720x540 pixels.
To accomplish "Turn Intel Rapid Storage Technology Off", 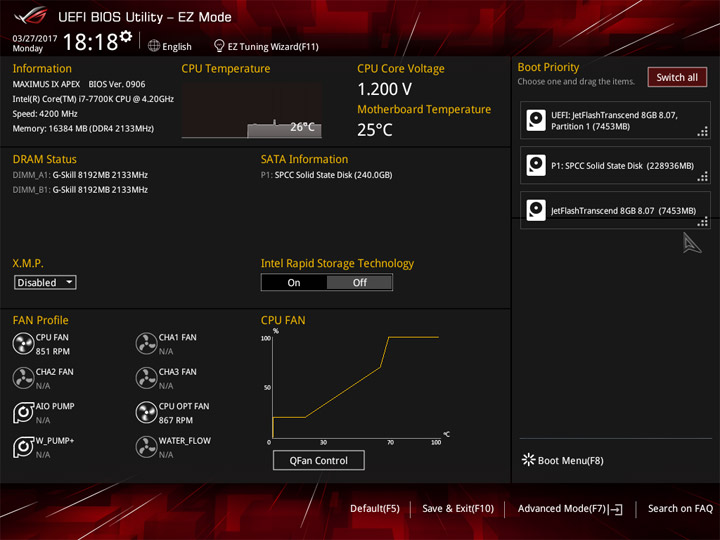I will click(360, 282).
